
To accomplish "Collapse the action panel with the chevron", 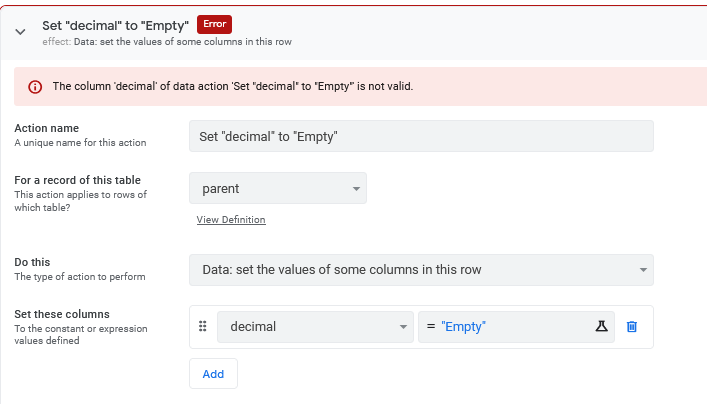I will [20, 32].
